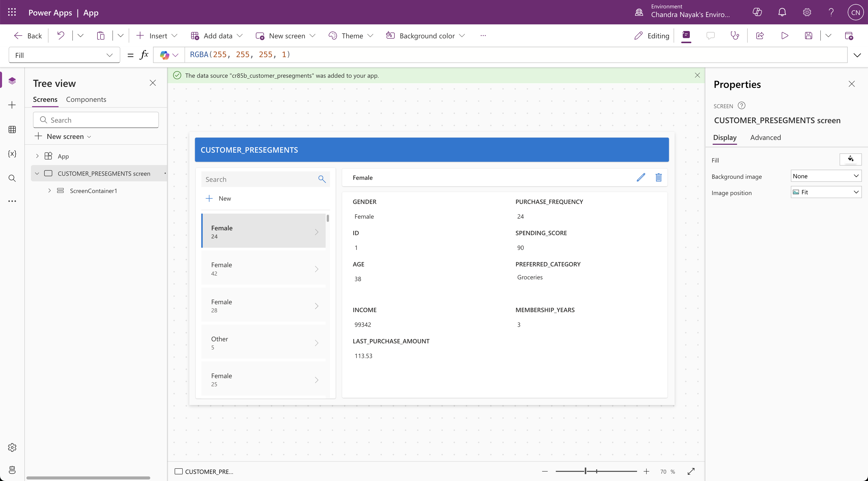868x481 pixels.
Task: Collapse the CUSTOMER_PRESEGMENTS screen node
Action: pos(37,173)
